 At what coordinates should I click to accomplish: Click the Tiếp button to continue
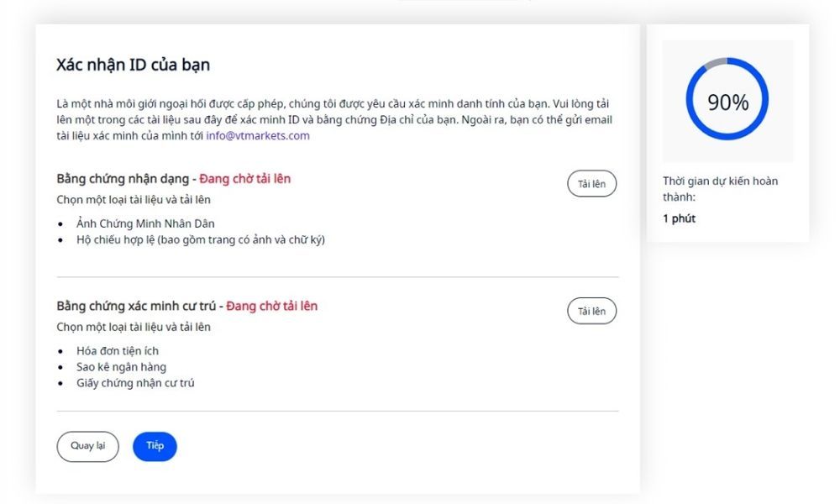pyautogui.click(x=155, y=446)
